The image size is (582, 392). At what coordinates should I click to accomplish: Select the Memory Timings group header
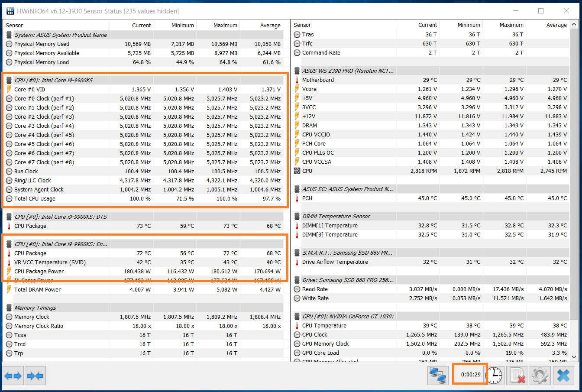point(36,308)
